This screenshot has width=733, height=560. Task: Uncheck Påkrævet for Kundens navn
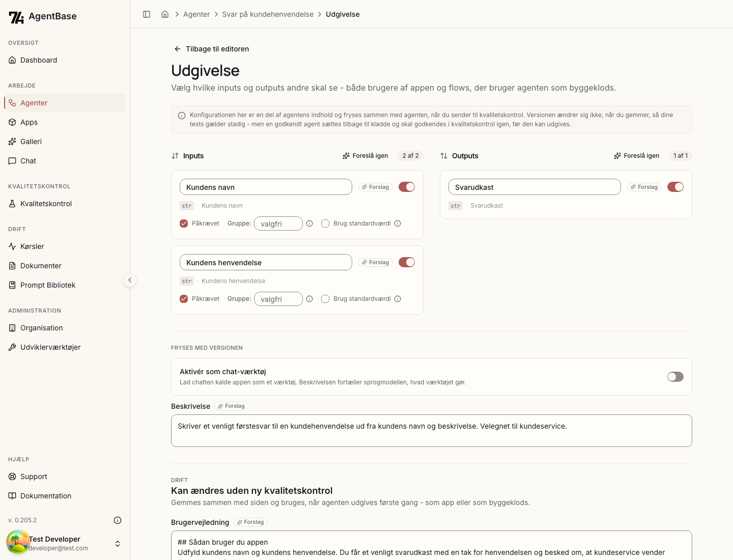184,223
